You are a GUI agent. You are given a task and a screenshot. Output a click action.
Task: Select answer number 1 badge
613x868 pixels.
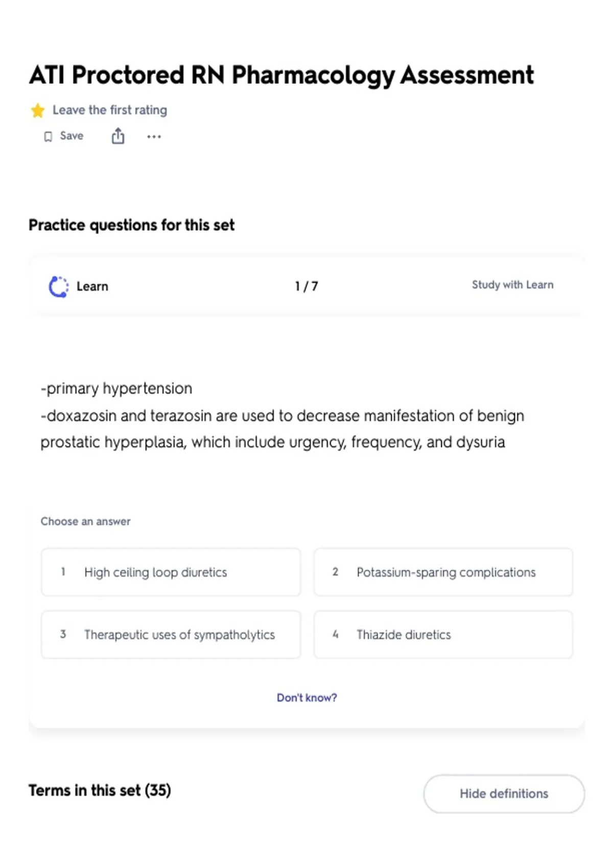(63, 572)
